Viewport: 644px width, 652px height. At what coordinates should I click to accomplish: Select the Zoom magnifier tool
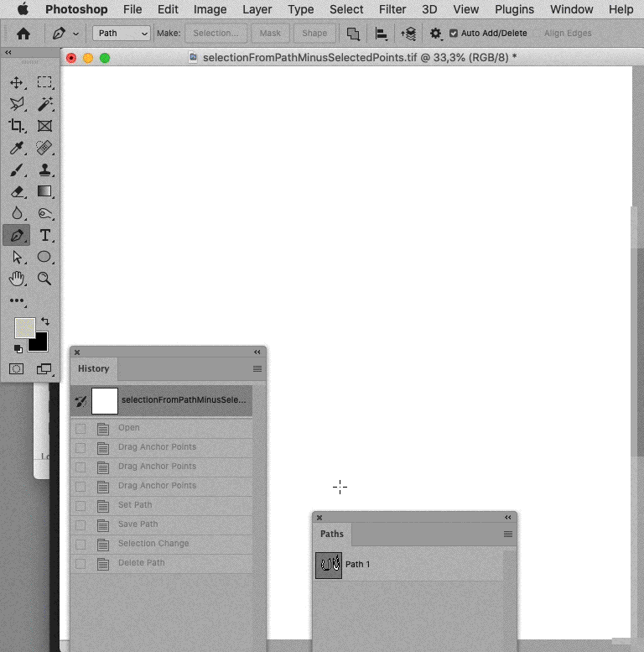point(44,279)
